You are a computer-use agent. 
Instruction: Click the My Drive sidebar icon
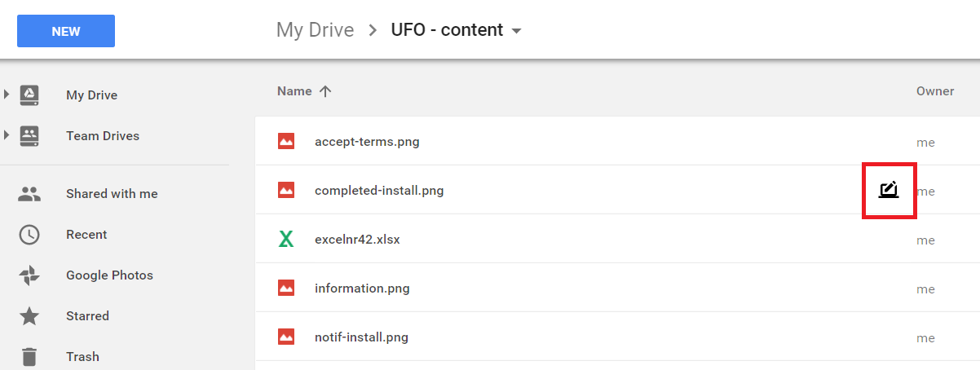pyautogui.click(x=29, y=95)
